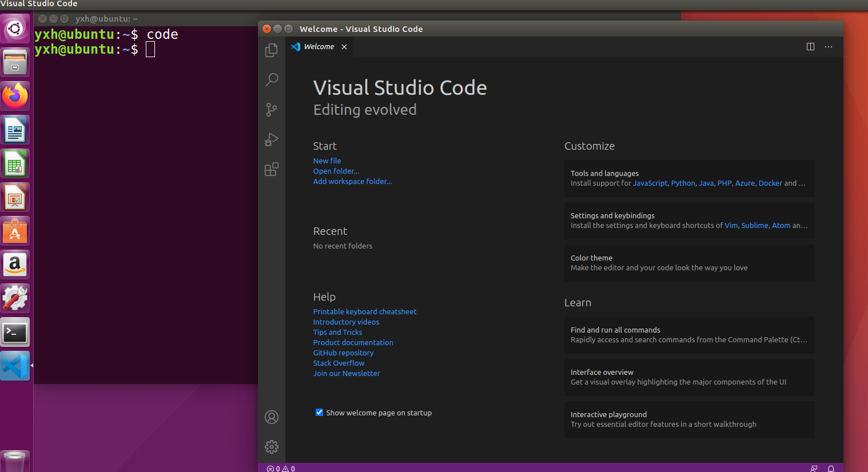The width and height of the screenshot is (868, 472).
Task: Open the Tips and Tricks link
Action: point(337,333)
